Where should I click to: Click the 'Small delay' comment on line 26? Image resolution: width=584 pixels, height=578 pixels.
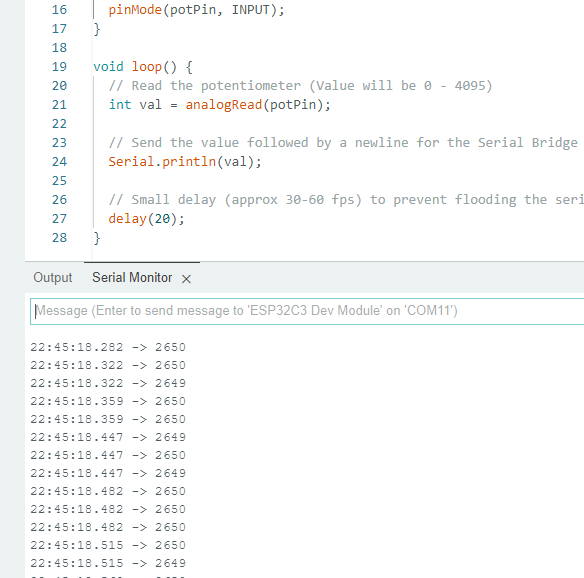click(x=346, y=200)
